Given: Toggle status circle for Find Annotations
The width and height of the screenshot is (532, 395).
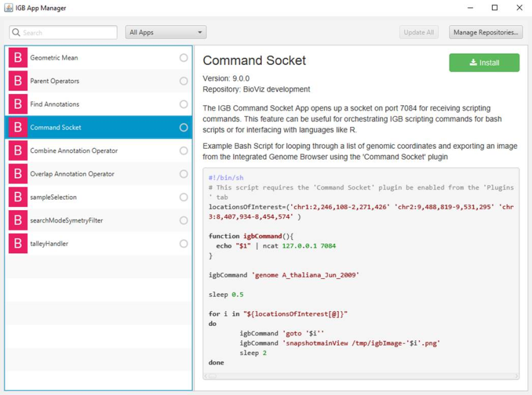Looking at the screenshot, I should tap(184, 104).
